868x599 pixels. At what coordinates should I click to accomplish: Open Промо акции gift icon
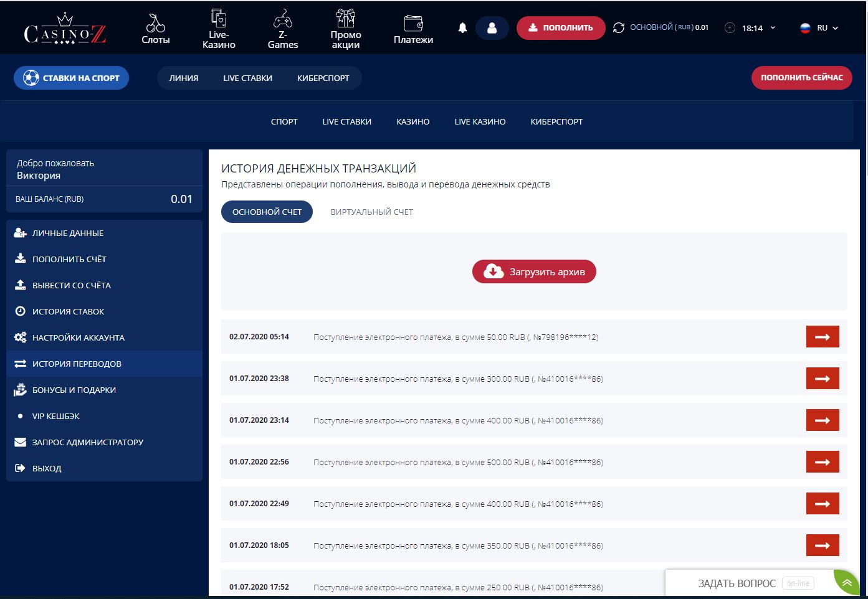coord(346,18)
